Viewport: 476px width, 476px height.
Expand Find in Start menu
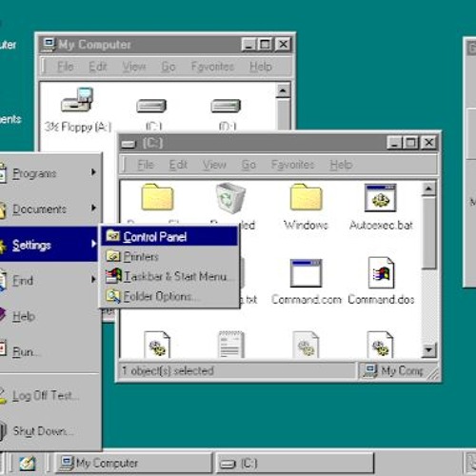click(x=49, y=280)
